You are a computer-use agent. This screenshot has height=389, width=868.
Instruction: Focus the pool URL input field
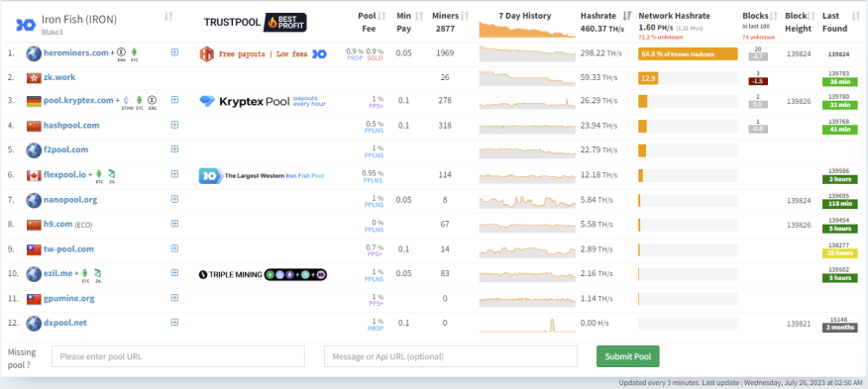coord(178,356)
